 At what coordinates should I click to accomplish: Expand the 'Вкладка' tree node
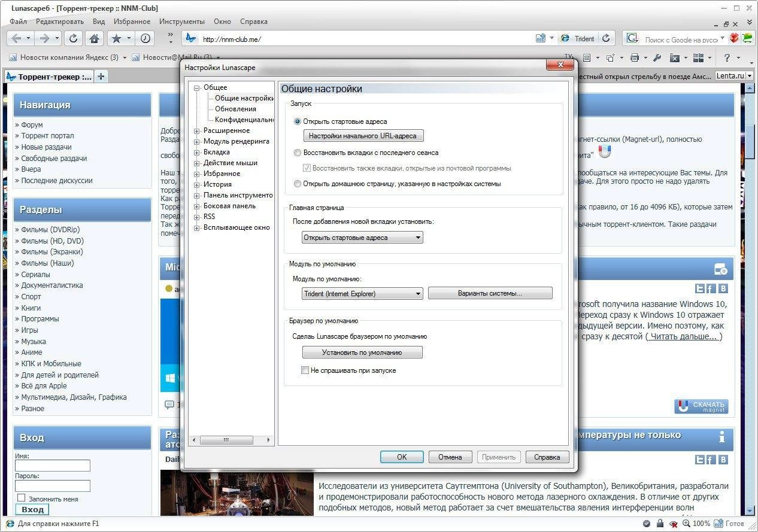(196, 152)
